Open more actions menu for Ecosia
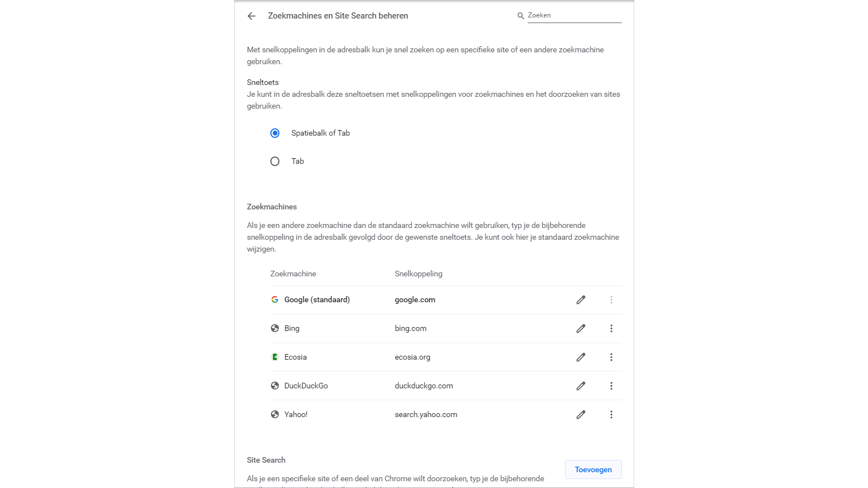Image resolution: width=868 pixels, height=488 pixels. (x=611, y=357)
